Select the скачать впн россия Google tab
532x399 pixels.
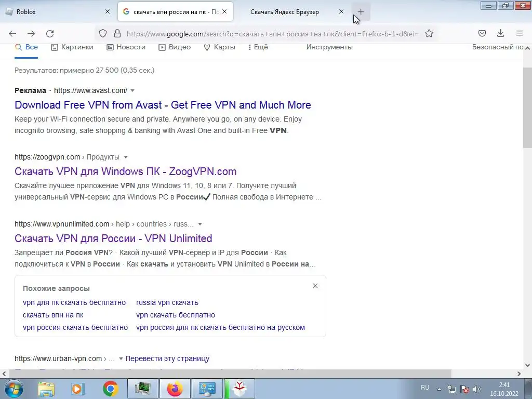(176, 11)
